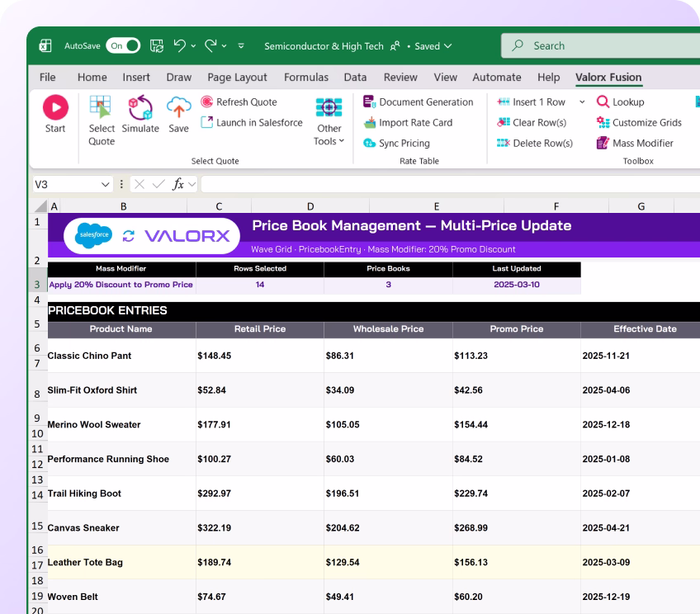Select Retail Price cell $52.84
The width and height of the screenshot is (700, 614).
click(x=260, y=390)
